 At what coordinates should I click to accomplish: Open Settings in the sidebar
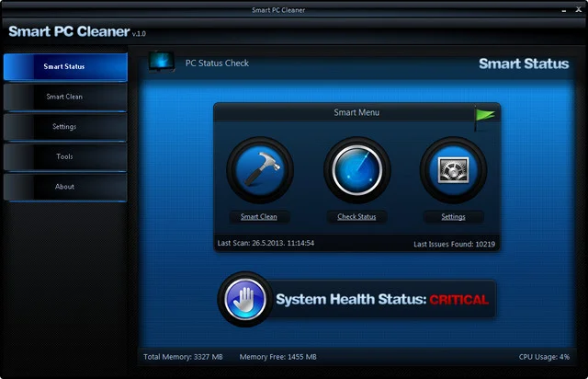(65, 127)
